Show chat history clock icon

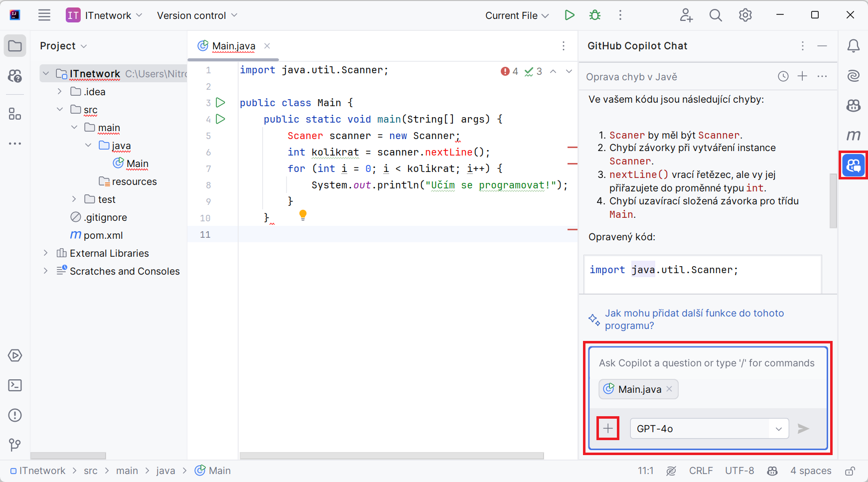pyautogui.click(x=783, y=76)
